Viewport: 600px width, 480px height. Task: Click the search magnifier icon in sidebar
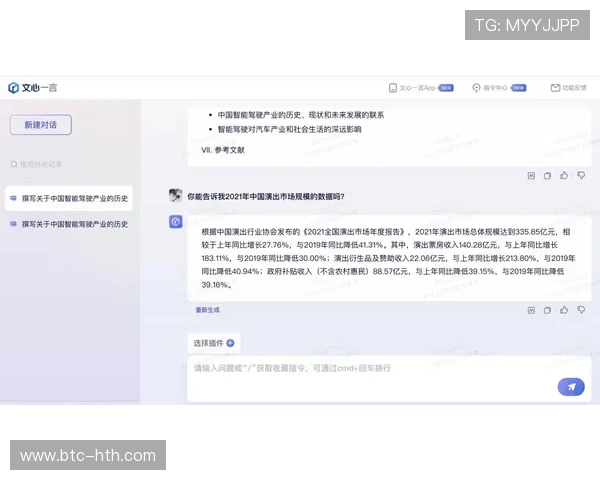click(x=14, y=165)
